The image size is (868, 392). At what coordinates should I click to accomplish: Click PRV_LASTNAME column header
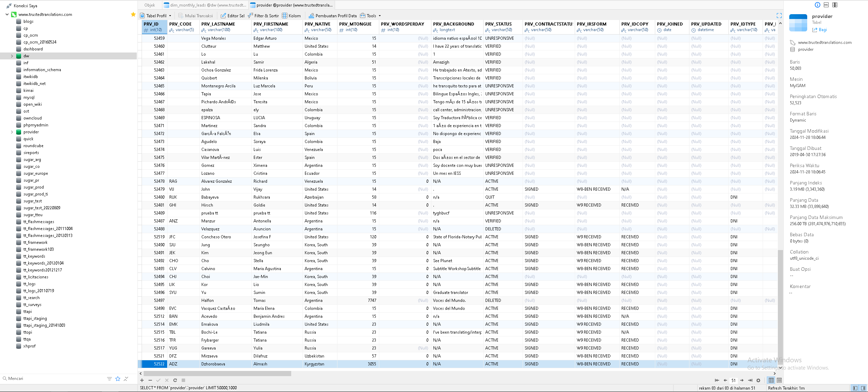tap(226, 27)
